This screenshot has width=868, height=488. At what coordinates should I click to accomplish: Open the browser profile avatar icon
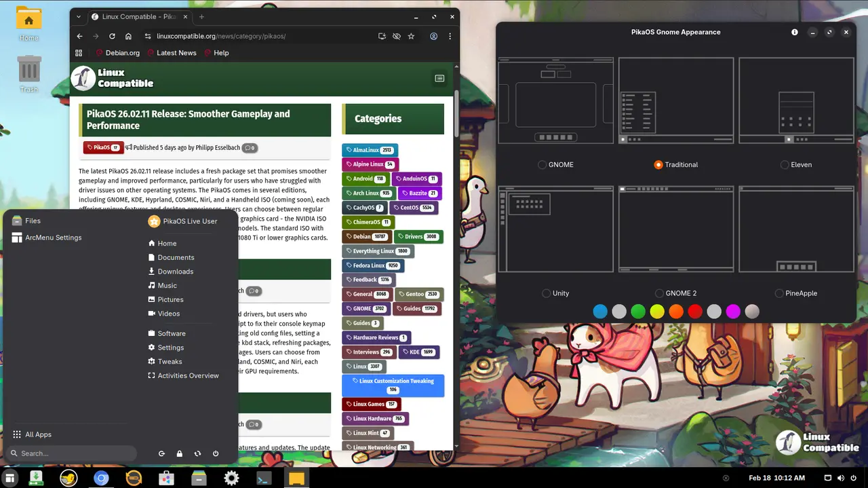433,36
